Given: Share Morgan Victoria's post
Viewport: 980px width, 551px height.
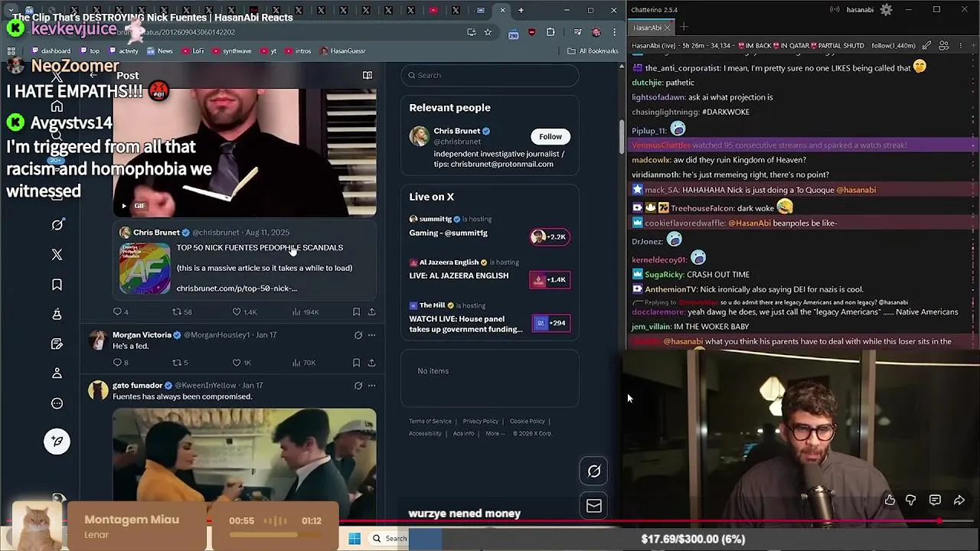Looking at the screenshot, I should coord(372,363).
